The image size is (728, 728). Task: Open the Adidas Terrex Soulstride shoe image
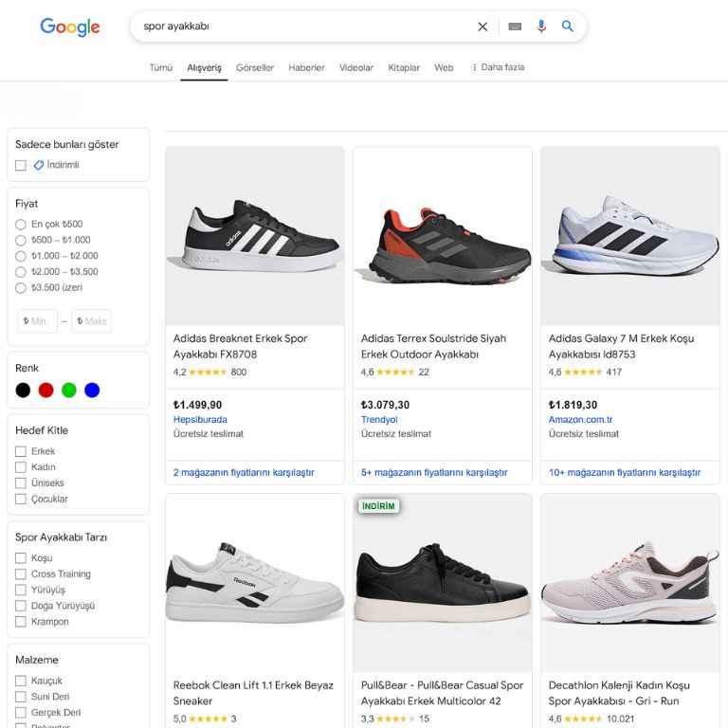443,236
